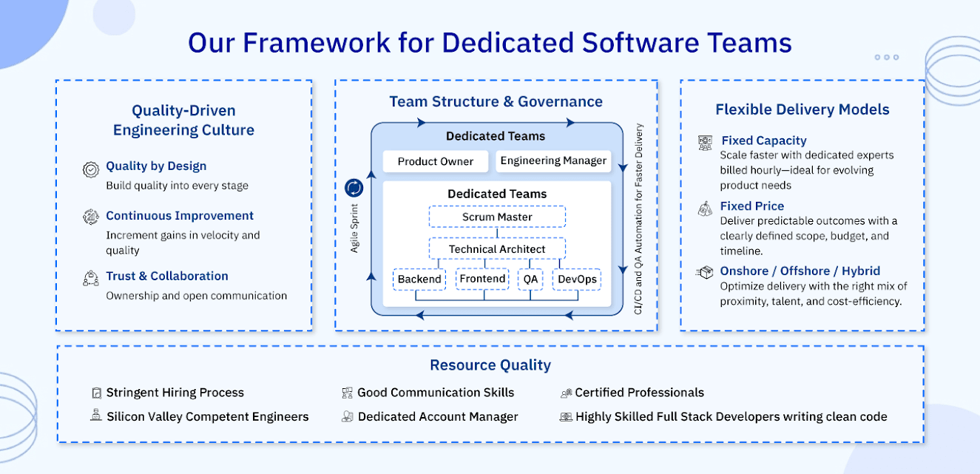
Task: Toggle the Backend team box
Action: tap(419, 279)
